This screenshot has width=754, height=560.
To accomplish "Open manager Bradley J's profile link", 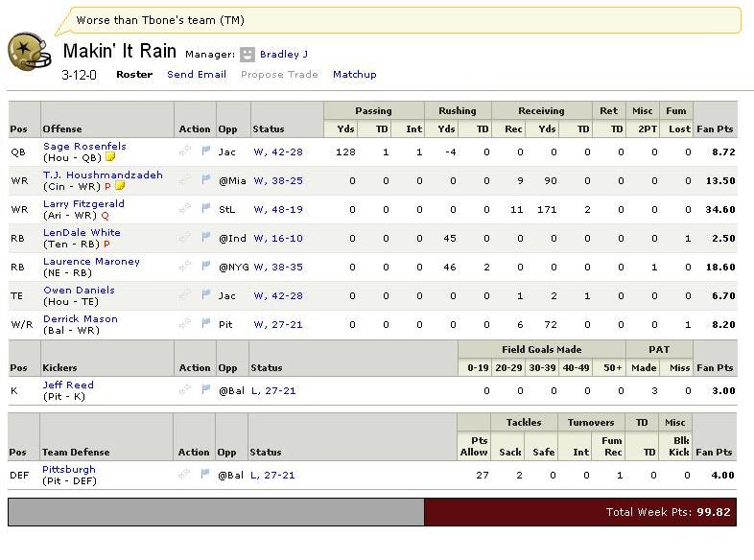I will click(284, 55).
